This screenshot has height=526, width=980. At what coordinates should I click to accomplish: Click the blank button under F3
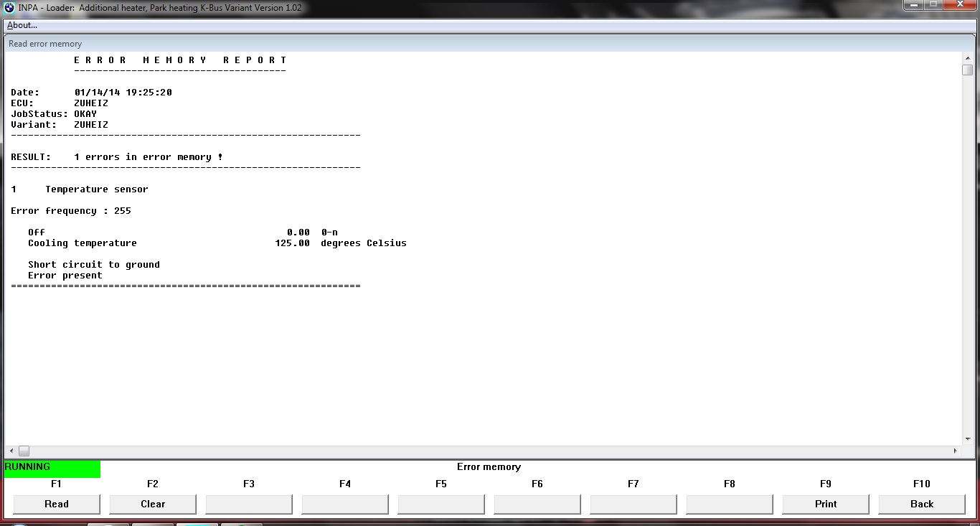coord(249,504)
